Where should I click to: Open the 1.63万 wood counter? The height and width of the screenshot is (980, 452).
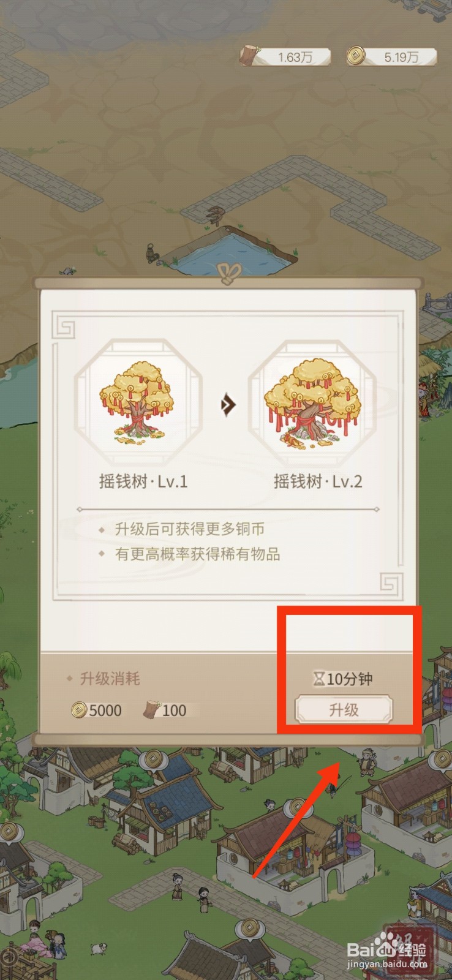tap(285, 57)
